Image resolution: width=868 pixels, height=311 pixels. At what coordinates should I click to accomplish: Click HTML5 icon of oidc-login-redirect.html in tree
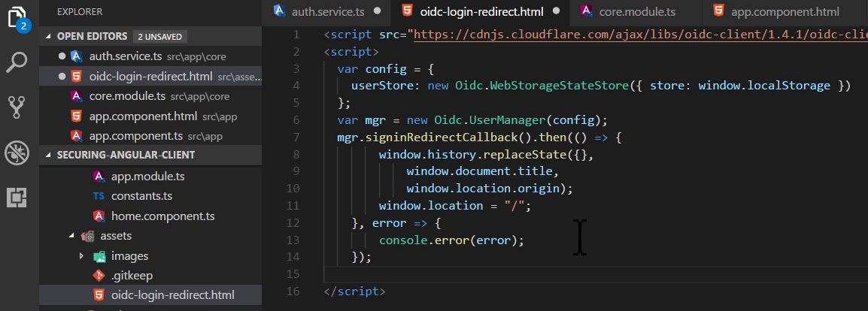99,295
